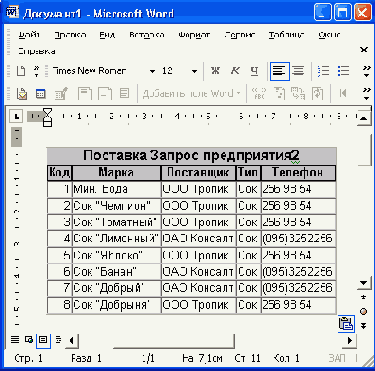Open the font size dropdown
Screen dimensions: 375x371
194,71
